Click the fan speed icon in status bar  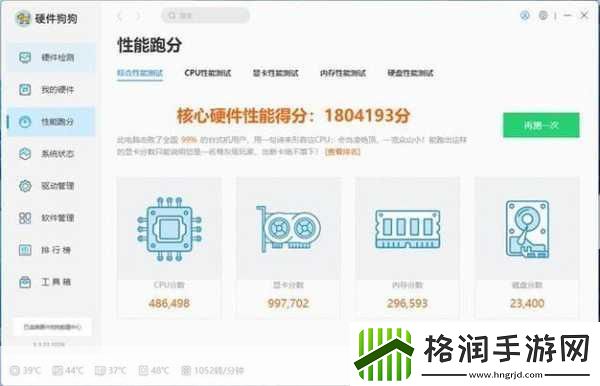(x=186, y=370)
